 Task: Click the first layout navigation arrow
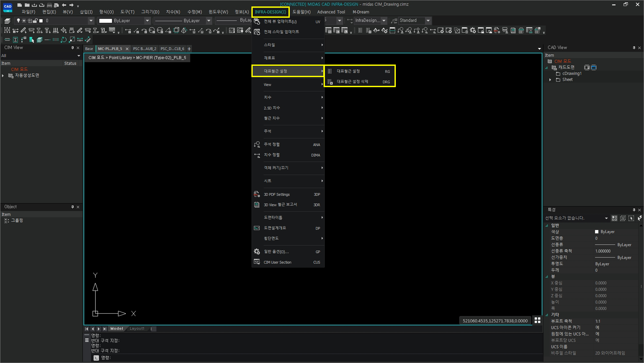point(87,329)
